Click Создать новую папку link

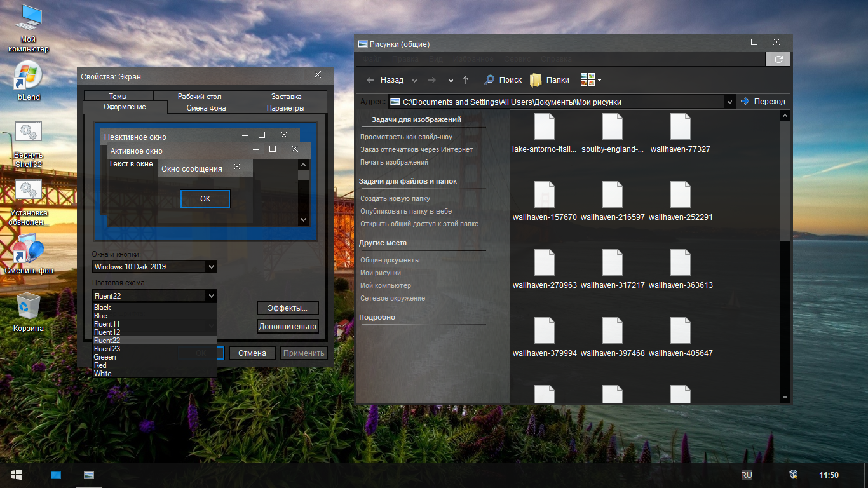(395, 198)
